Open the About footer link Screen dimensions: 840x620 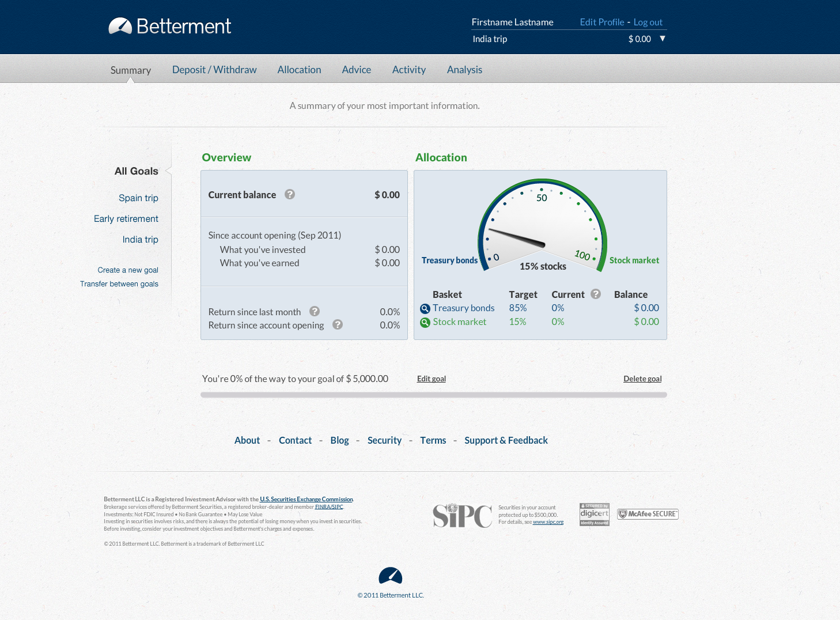pos(247,440)
